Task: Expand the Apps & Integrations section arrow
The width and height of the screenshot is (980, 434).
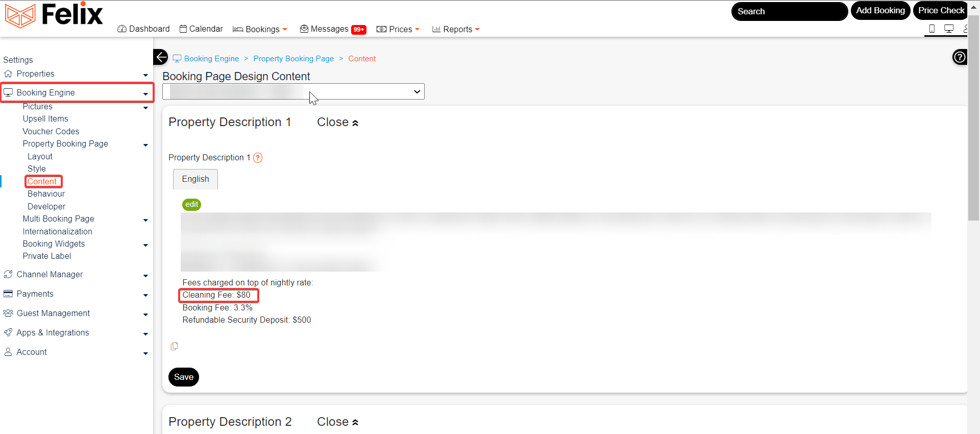Action: coord(145,334)
